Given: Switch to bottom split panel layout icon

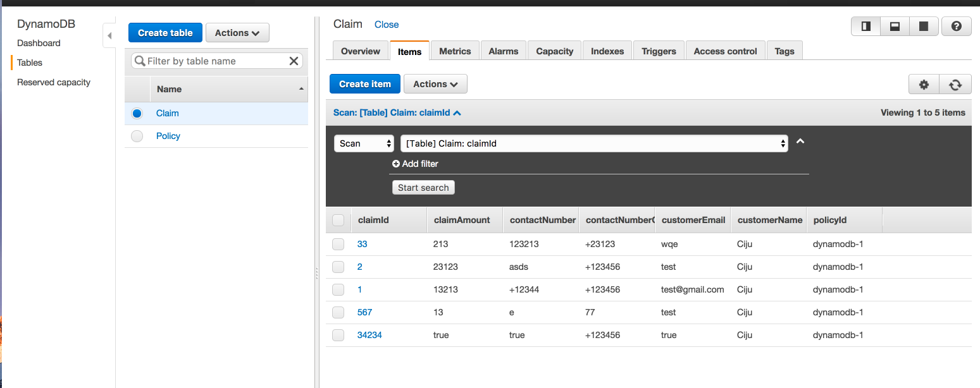Looking at the screenshot, I should click(895, 27).
